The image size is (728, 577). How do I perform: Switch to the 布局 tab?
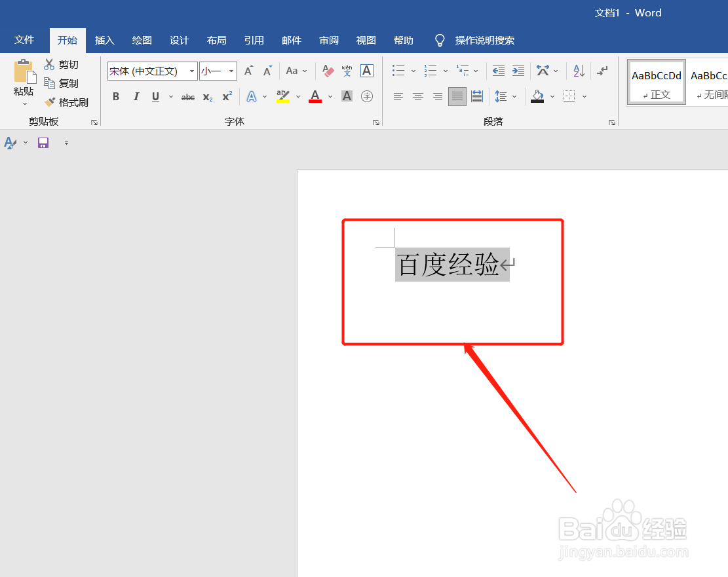pyautogui.click(x=217, y=41)
